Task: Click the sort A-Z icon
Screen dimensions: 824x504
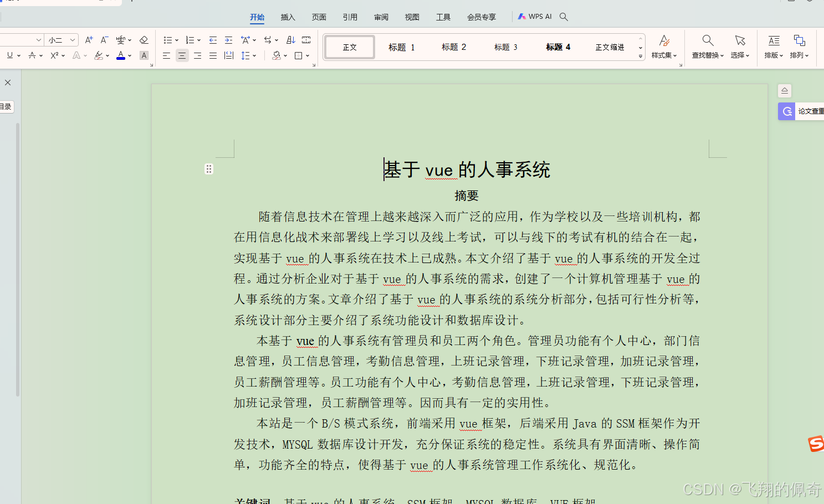Action: click(290, 40)
